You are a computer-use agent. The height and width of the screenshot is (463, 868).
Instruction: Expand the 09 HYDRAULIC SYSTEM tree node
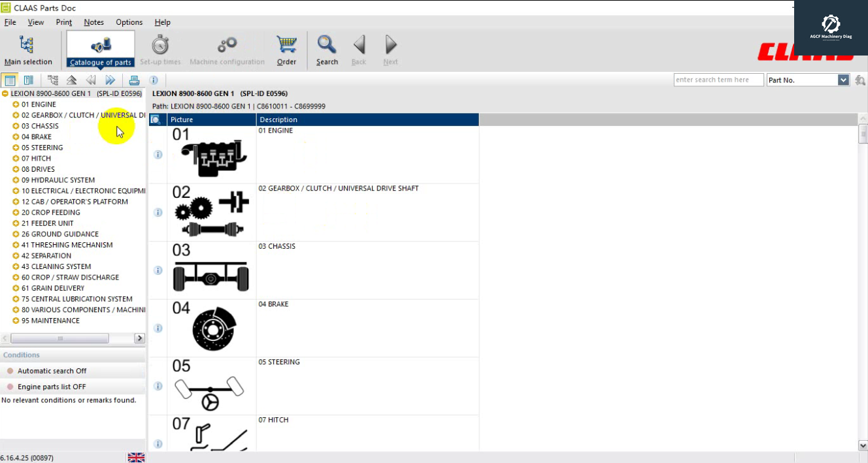(16, 180)
